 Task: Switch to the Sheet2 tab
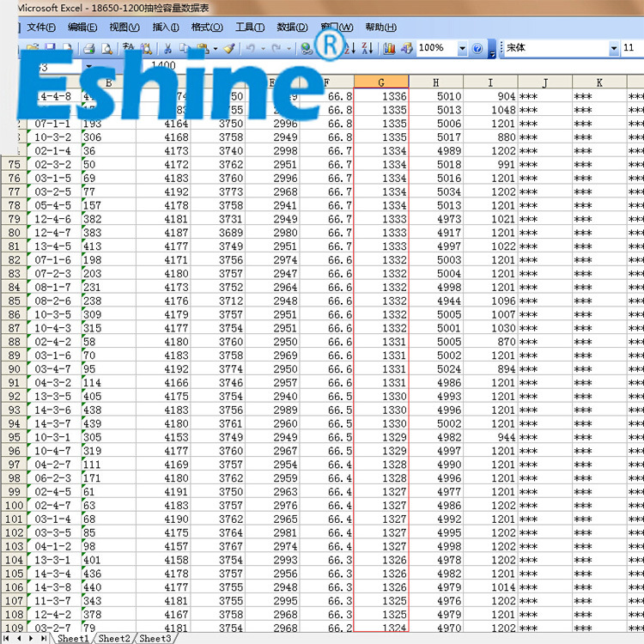click(113, 638)
